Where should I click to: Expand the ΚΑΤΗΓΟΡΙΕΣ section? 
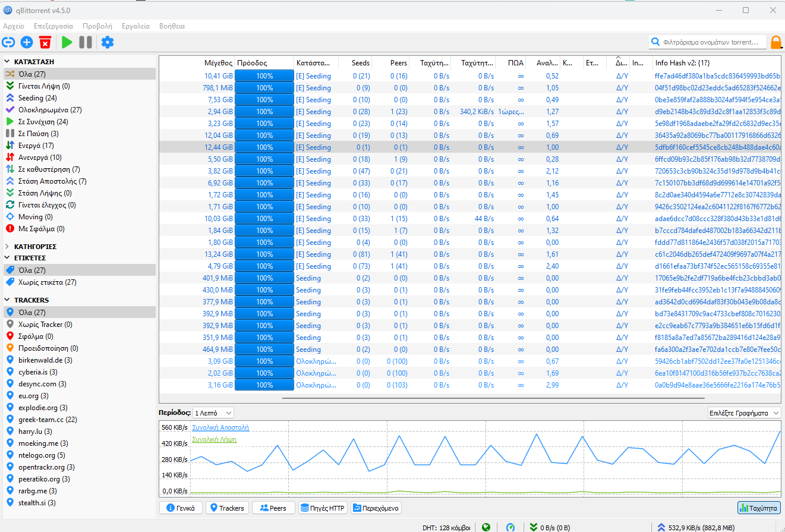[7, 246]
